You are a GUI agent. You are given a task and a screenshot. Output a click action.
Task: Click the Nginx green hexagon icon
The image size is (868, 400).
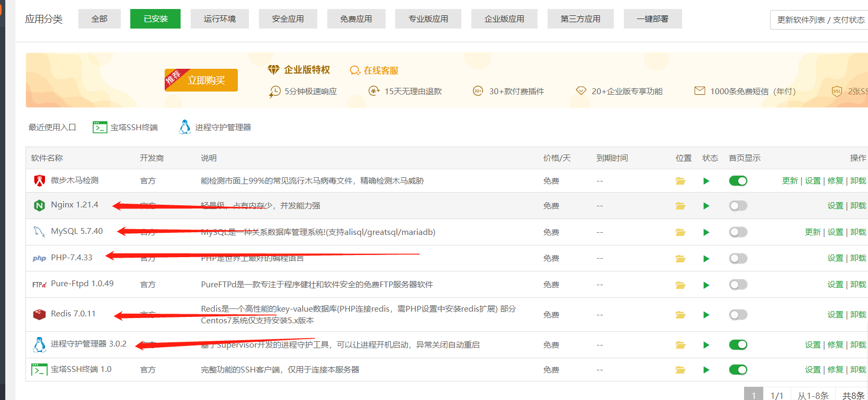tap(39, 205)
